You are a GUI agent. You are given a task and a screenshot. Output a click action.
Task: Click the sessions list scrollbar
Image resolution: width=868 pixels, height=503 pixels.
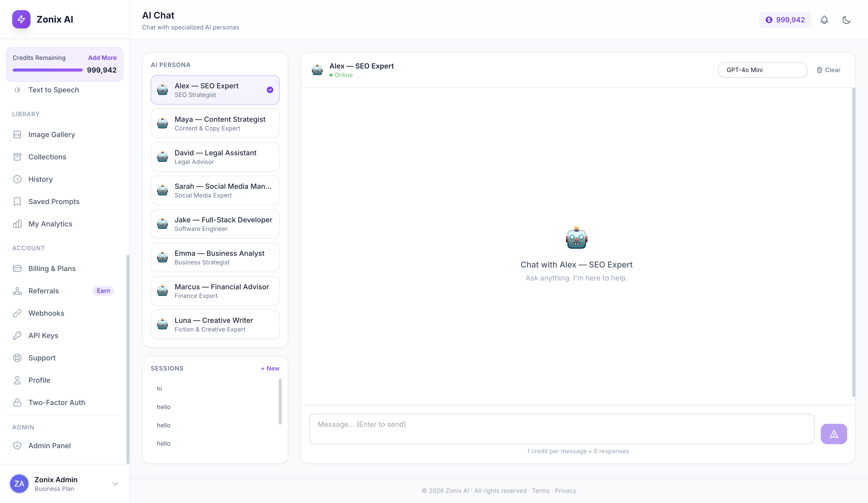[280, 402]
